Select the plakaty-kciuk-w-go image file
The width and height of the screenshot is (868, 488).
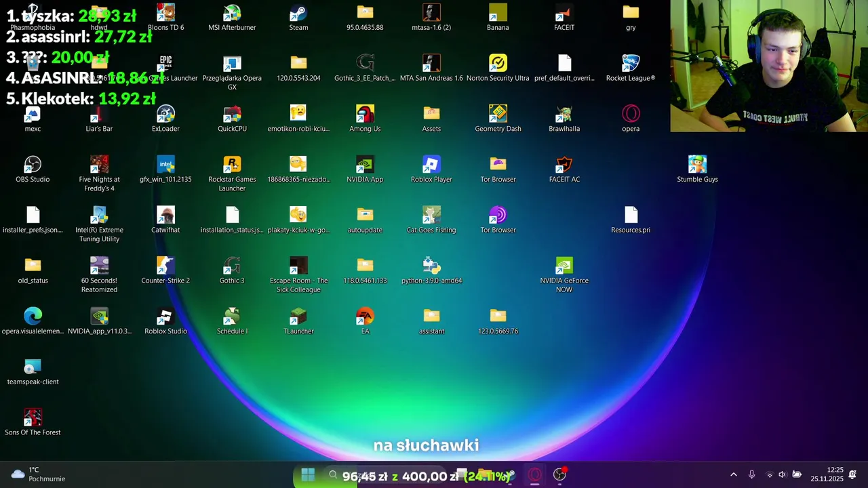click(x=298, y=220)
